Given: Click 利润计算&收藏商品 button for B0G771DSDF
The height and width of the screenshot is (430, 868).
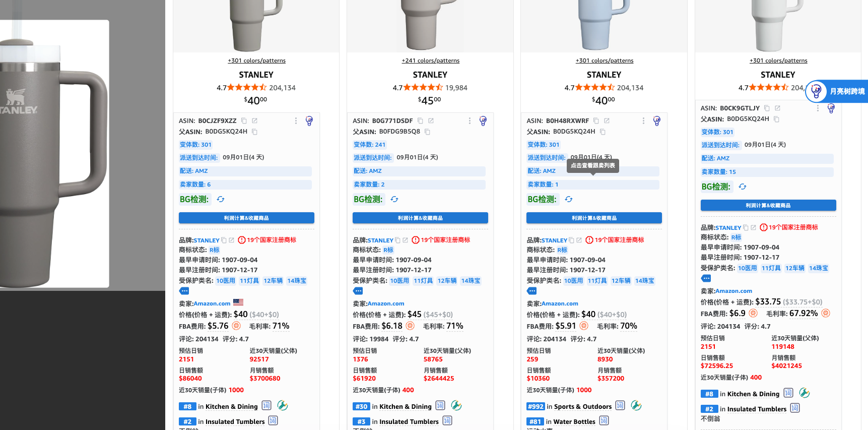Looking at the screenshot, I should coord(420,218).
